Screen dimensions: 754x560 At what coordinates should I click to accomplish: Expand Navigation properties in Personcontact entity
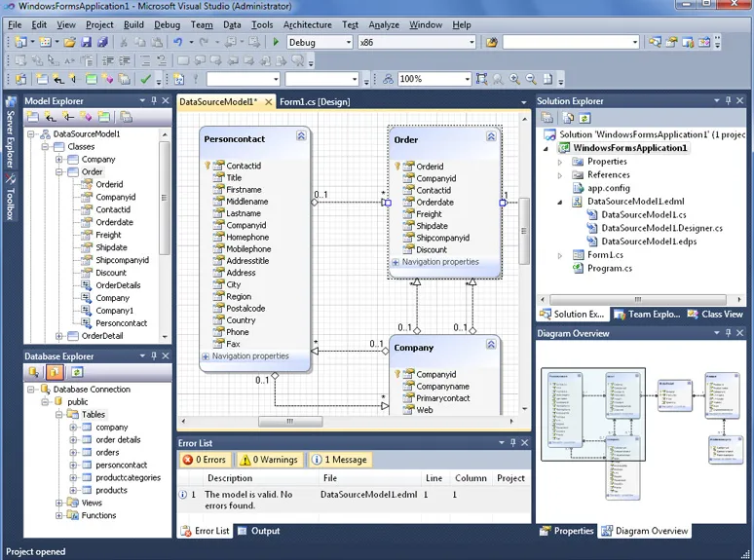click(x=206, y=356)
